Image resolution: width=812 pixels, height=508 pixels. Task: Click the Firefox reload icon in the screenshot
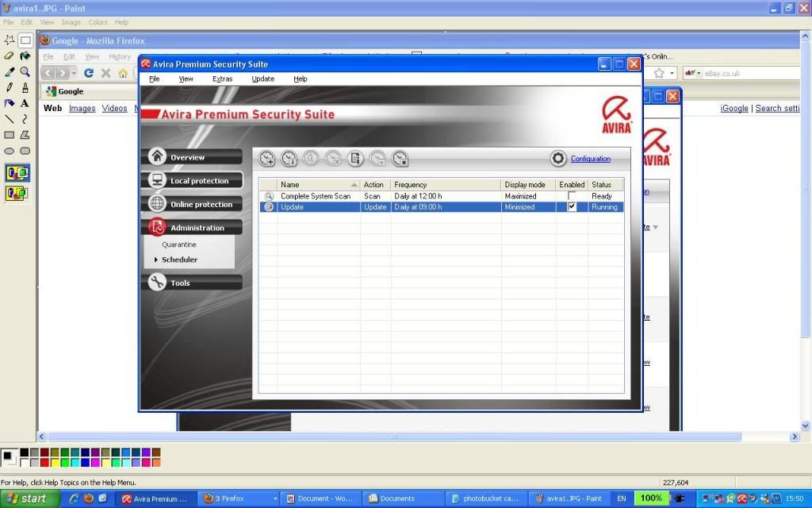click(89, 73)
